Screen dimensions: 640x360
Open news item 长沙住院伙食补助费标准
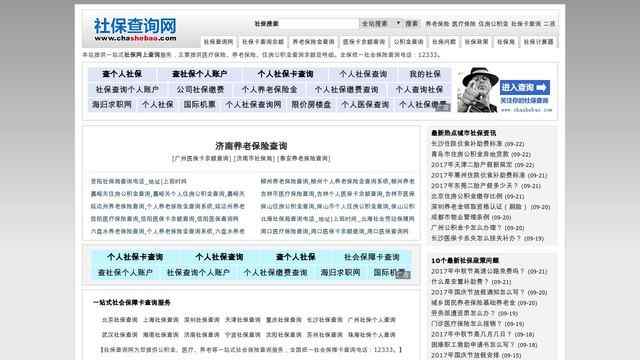click(467, 144)
